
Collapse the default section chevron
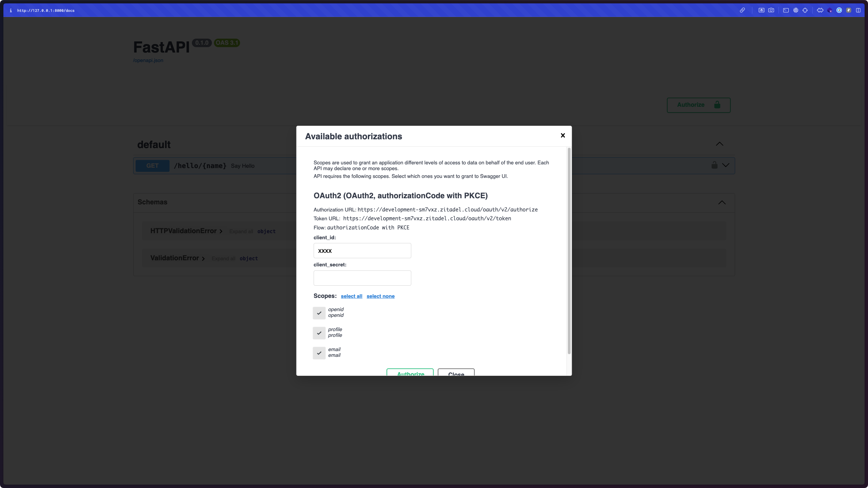[719, 144]
